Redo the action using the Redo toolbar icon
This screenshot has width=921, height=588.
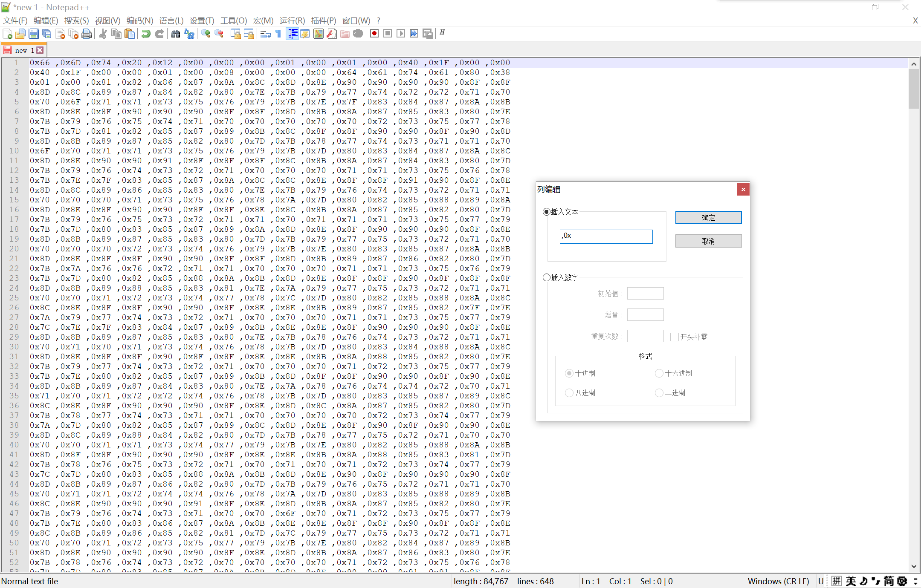pyautogui.click(x=159, y=34)
